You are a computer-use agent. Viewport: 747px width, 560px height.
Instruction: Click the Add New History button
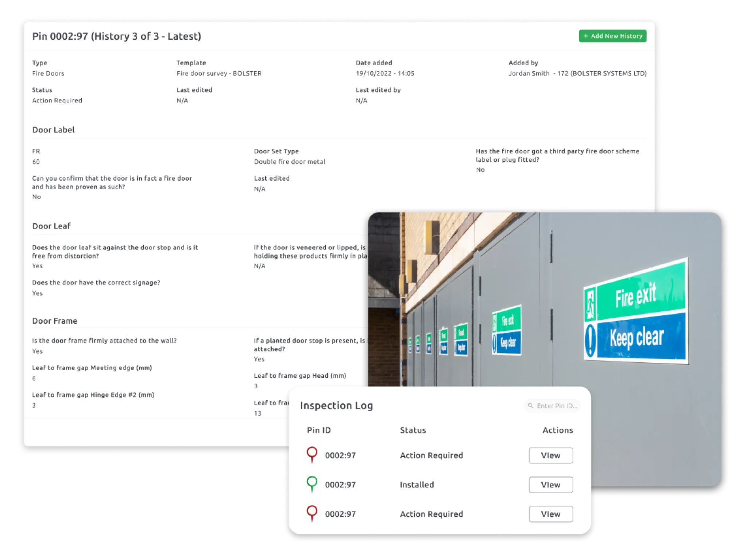pyautogui.click(x=612, y=36)
